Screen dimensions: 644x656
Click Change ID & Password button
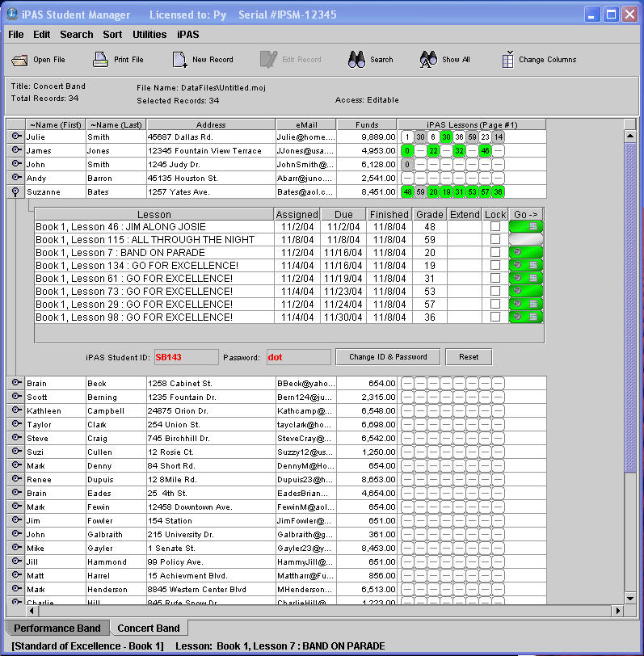387,356
